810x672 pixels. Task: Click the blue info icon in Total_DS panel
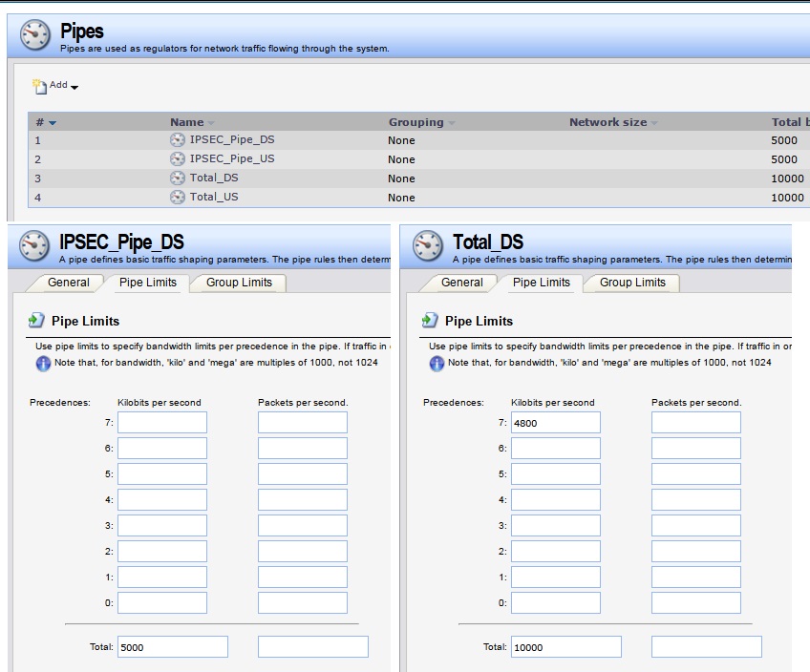[437, 364]
